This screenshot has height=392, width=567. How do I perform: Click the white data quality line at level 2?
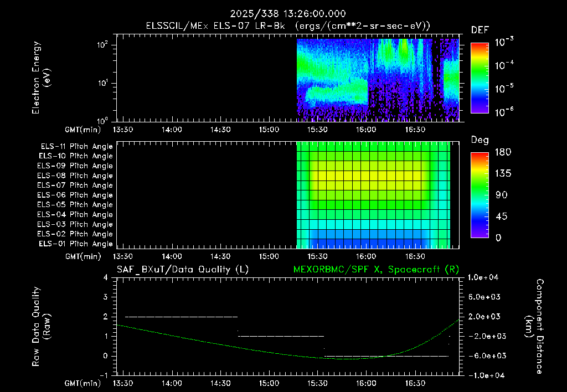[181, 317]
